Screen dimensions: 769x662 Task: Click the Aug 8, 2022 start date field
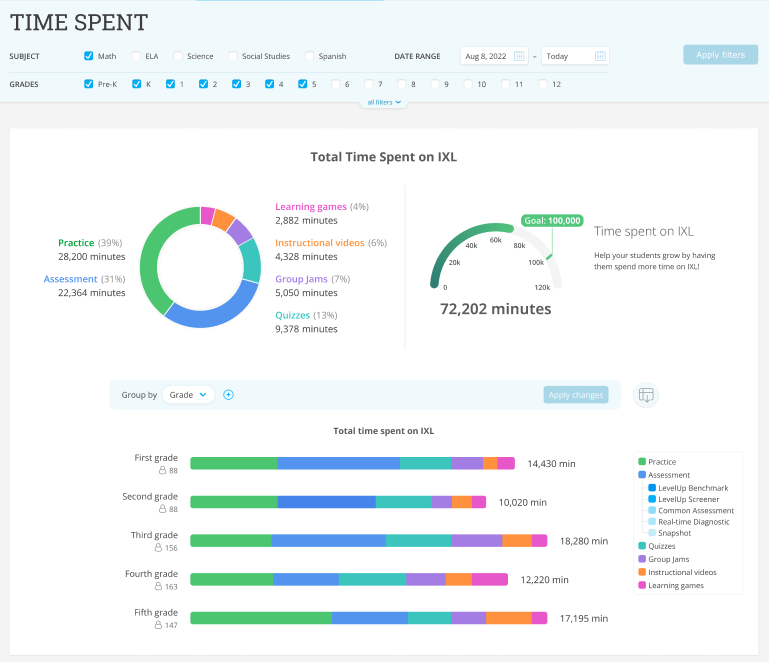[x=494, y=56]
